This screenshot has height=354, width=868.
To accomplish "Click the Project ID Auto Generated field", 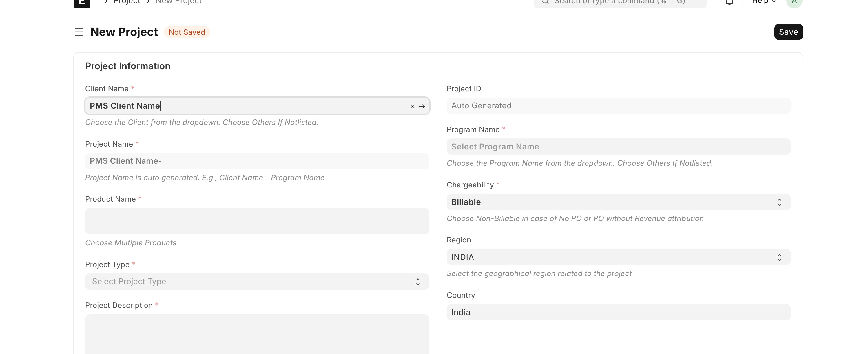I will pos(619,106).
